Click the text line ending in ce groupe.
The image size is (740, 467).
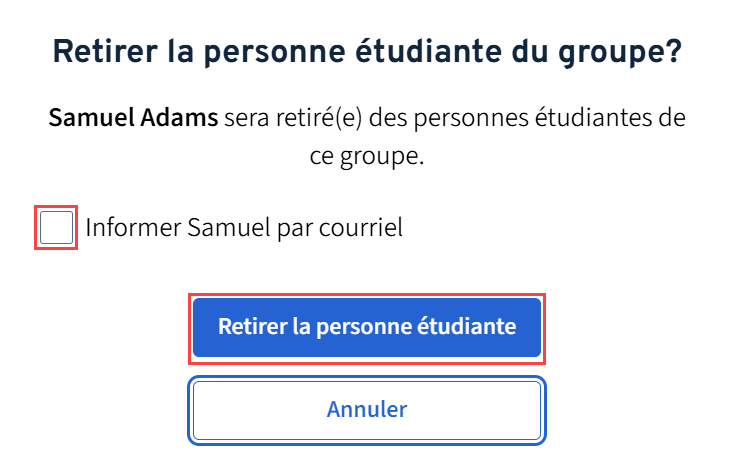[367, 157]
